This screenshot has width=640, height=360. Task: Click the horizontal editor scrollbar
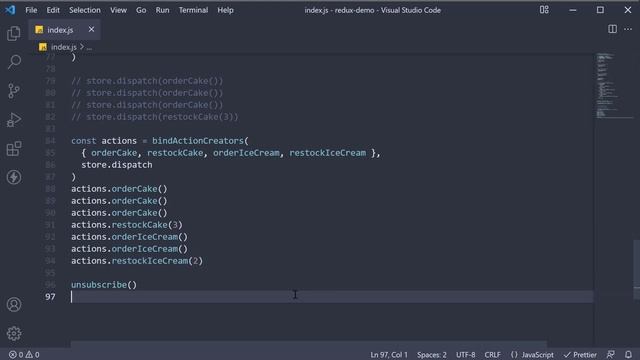tap(309, 344)
